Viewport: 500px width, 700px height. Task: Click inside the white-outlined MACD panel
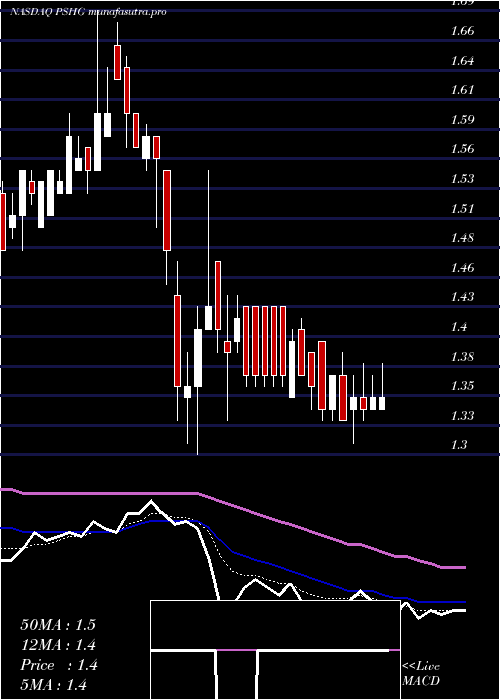pyautogui.click(x=275, y=650)
